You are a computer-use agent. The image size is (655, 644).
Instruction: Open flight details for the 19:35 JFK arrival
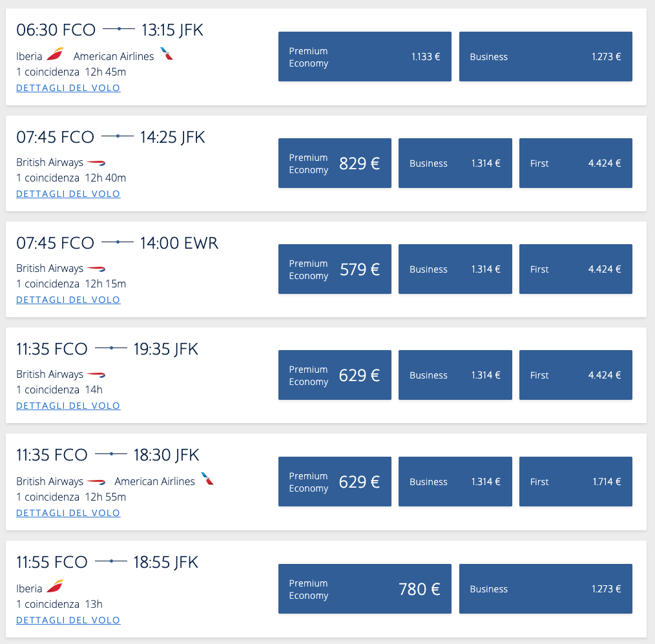coord(68,406)
